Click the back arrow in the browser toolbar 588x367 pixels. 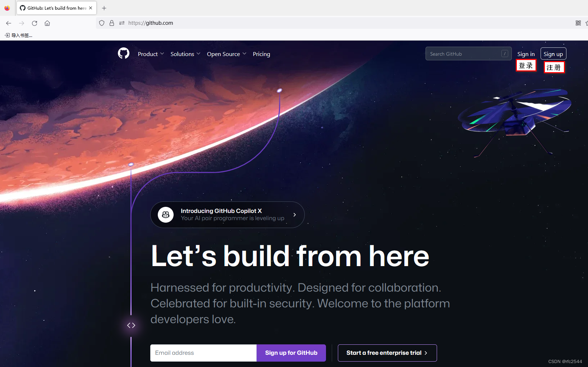(x=9, y=23)
